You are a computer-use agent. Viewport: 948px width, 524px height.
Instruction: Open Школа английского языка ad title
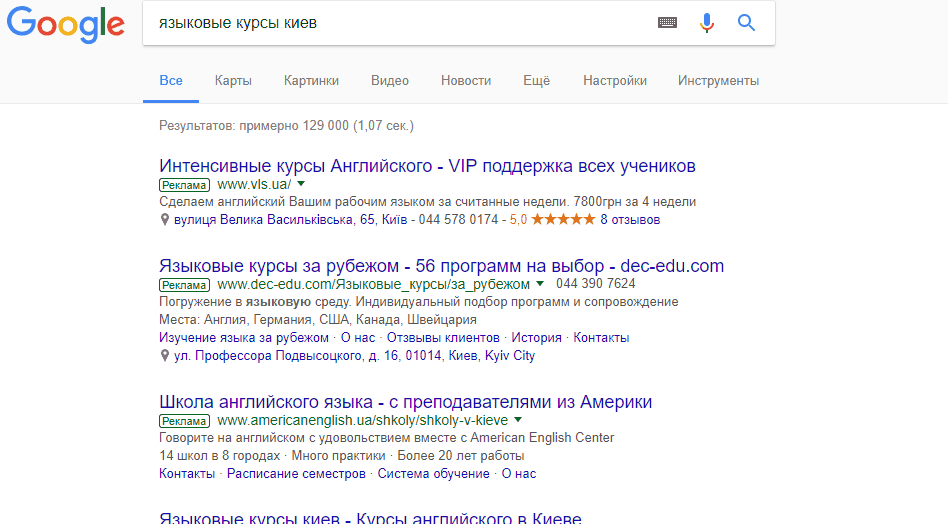tap(406, 402)
